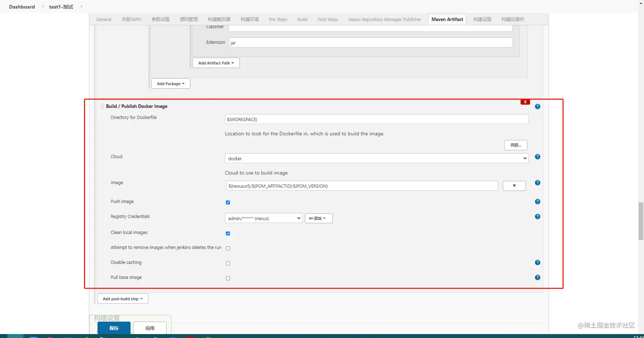This screenshot has width=644, height=338.
Task: Click the page vertical scrollbar thumb
Action: pos(641,221)
